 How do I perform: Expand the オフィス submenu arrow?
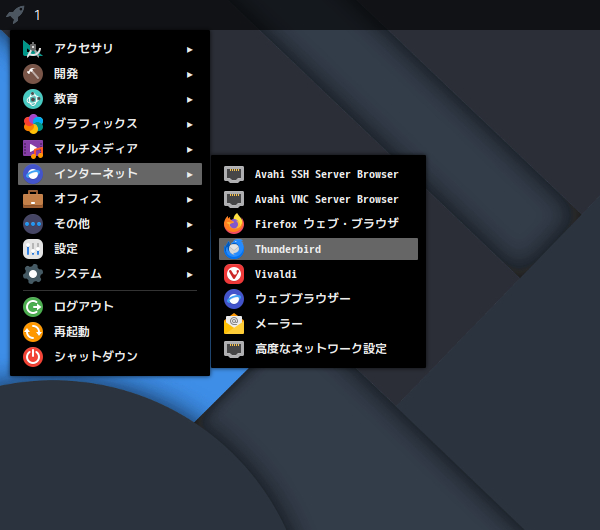[189, 200]
